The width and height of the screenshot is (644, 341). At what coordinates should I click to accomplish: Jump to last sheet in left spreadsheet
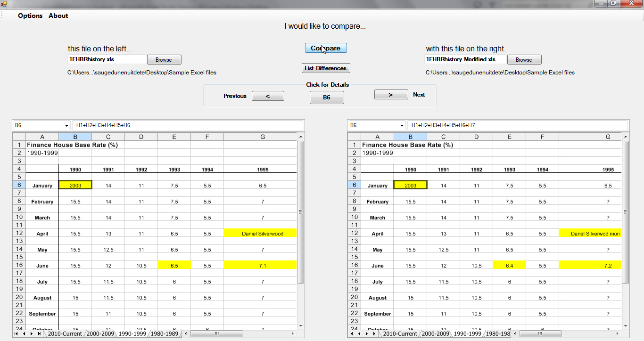coord(39,333)
